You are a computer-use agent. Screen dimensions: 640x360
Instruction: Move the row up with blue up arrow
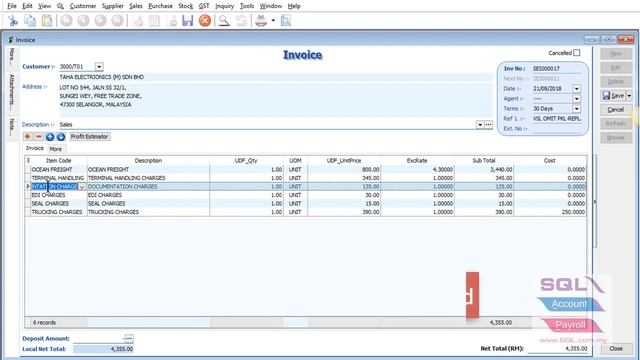pyautogui.click(x=50, y=137)
